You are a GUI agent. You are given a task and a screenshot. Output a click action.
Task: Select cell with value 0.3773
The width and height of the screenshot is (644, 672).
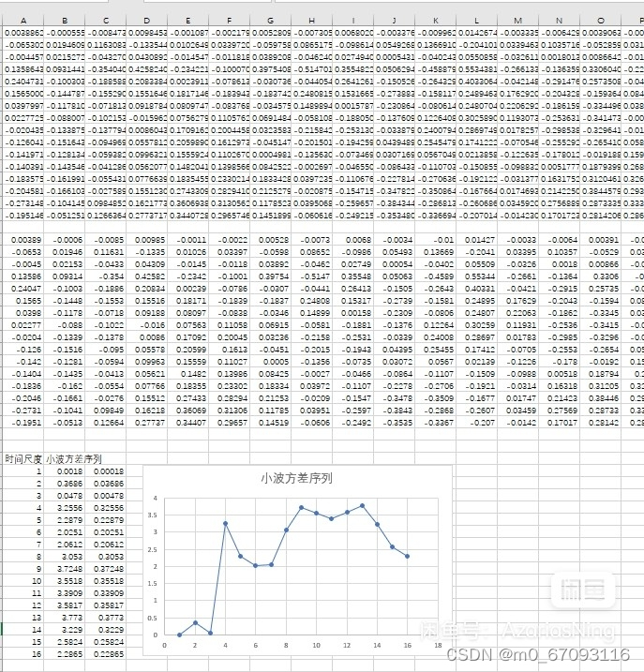pyautogui.click(x=106, y=618)
